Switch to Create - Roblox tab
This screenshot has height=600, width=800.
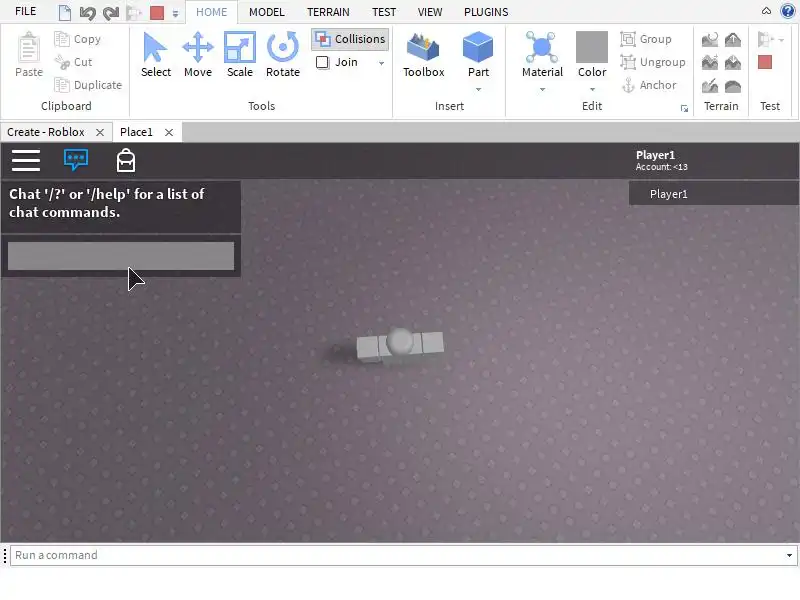pos(46,132)
